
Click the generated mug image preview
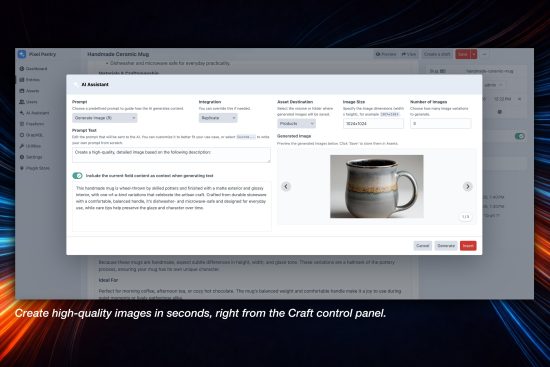(377, 186)
